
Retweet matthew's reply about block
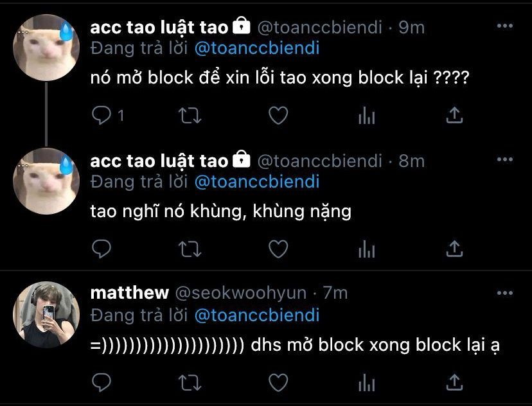190,382
